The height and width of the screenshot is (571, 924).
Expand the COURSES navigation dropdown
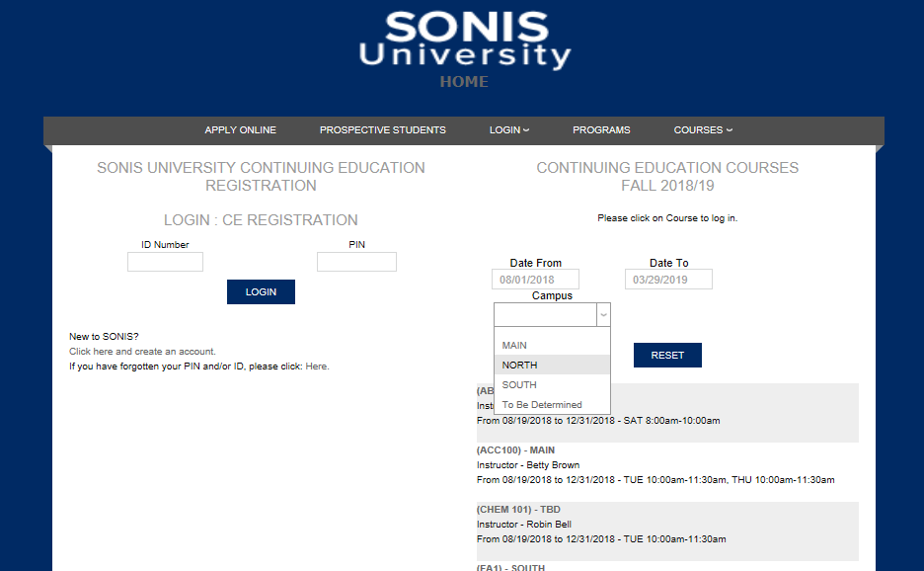pos(703,130)
